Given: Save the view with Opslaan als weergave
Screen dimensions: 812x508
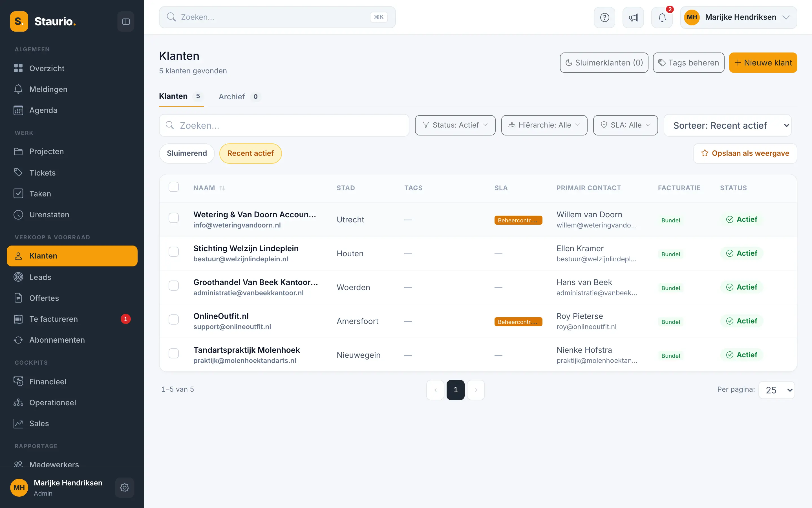Looking at the screenshot, I should [x=745, y=154].
